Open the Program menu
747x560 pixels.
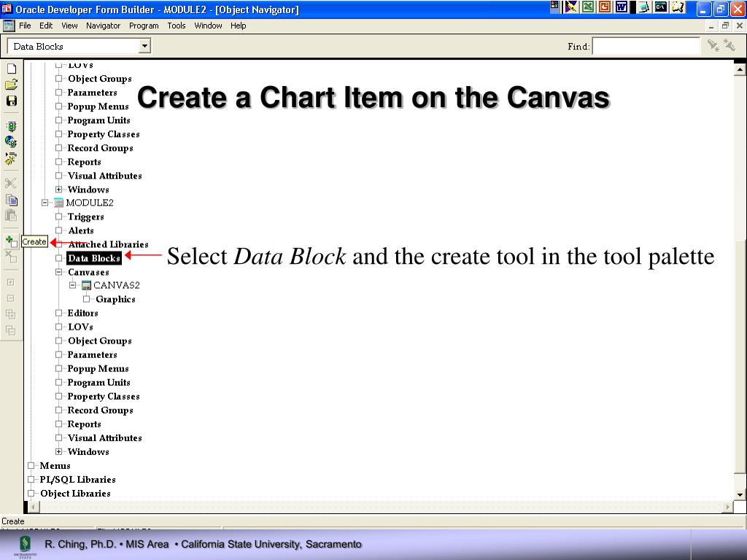pyautogui.click(x=144, y=26)
